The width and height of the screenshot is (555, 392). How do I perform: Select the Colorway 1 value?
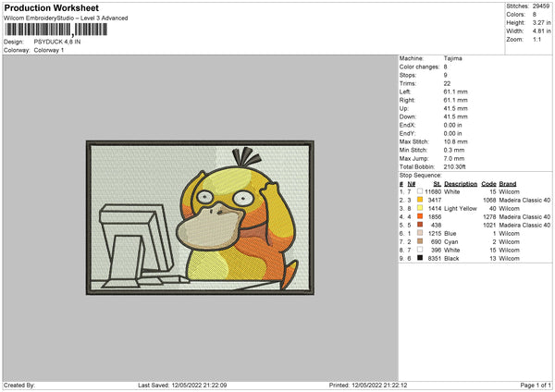click(49, 50)
